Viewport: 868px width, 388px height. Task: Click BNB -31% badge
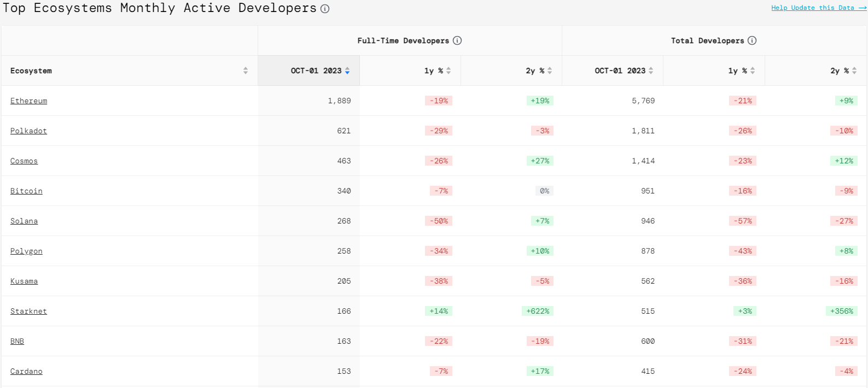click(x=743, y=341)
